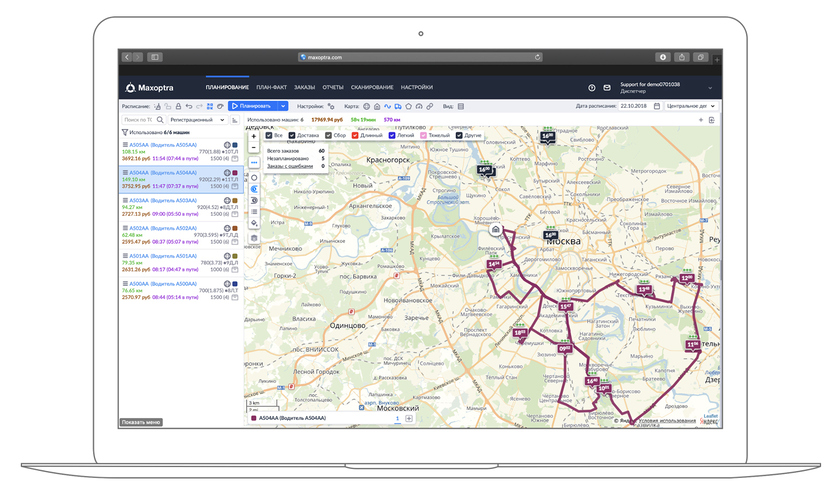The width and height of the screenshot is (840, 498).
Task: Open the calendar icon beside schedule date
Action: pos(657,105)
